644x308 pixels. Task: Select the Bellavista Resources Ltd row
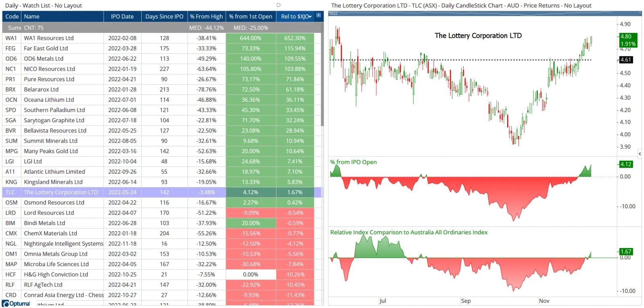[x=161, y=131]
